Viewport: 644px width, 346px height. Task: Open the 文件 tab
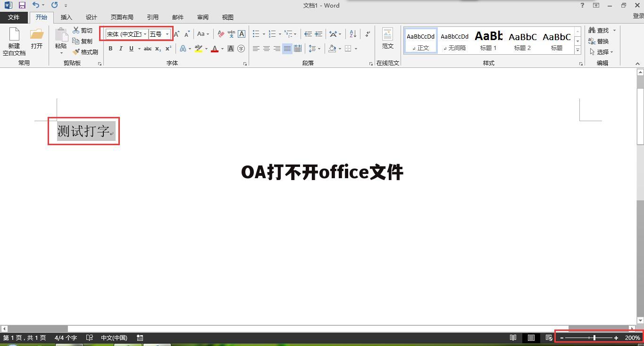[14, 17]
